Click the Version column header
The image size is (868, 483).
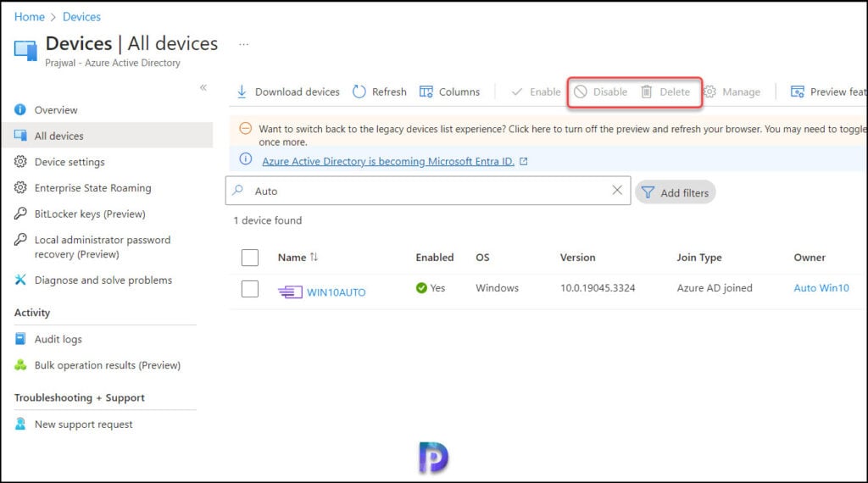577,258
